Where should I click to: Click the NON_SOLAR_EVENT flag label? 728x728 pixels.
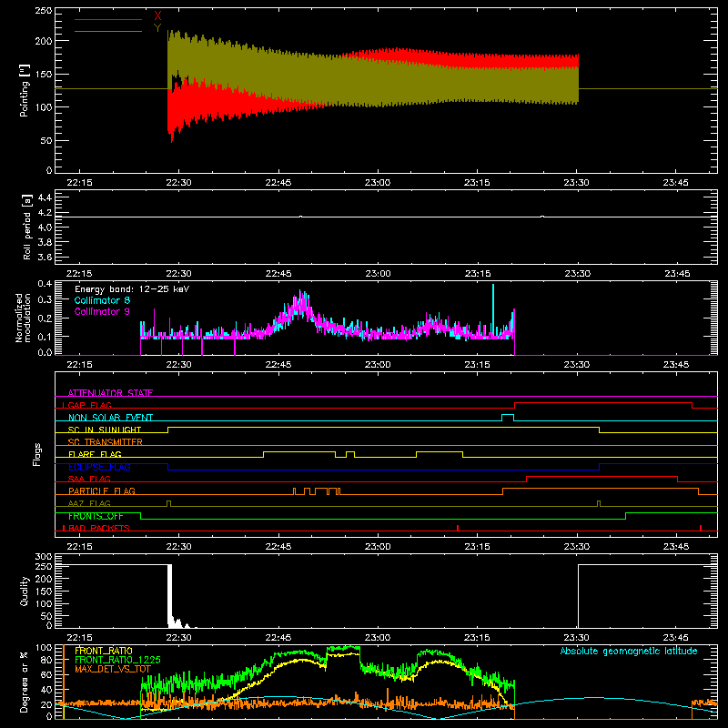click(110, 418)
